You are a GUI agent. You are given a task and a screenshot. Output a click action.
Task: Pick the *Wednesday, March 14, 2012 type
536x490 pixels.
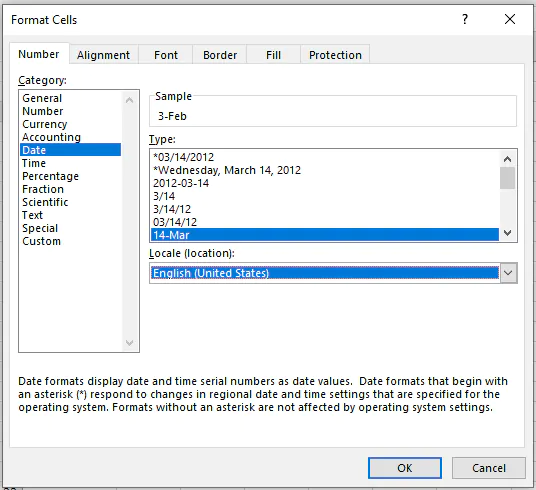click(x=325, y=170)
